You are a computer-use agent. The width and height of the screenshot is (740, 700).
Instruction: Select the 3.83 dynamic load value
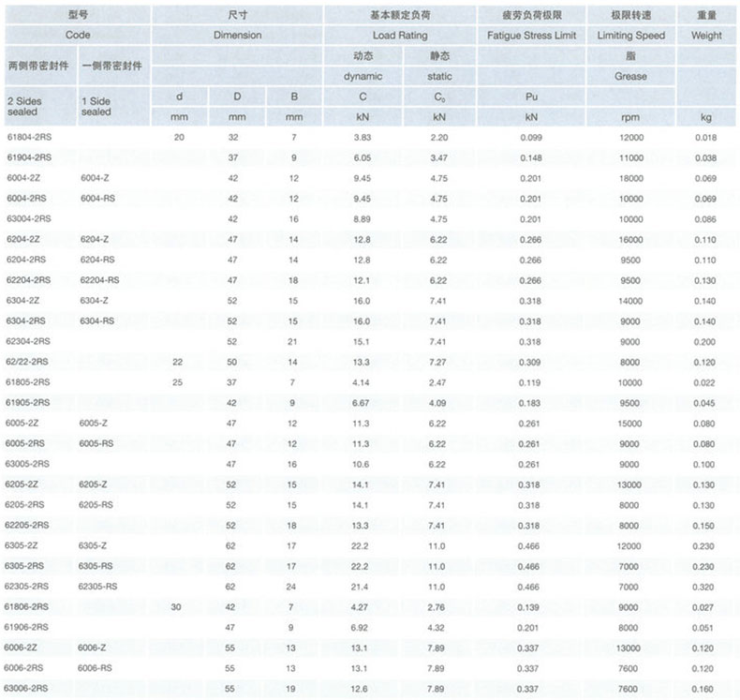tap(363, 138)
